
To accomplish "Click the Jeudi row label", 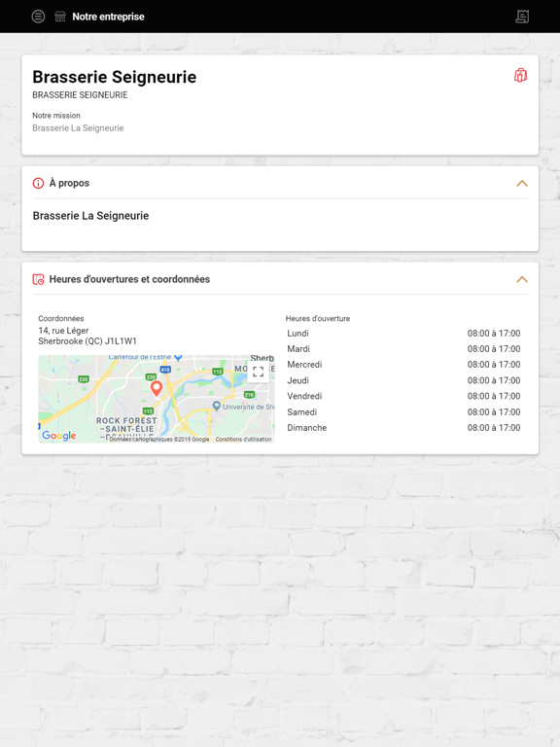I will (x=298, y=380).
